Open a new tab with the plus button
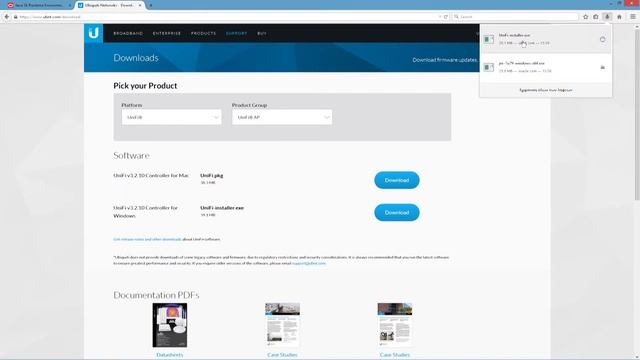This screenshot has width=640, height=360. tap(151, 5)
